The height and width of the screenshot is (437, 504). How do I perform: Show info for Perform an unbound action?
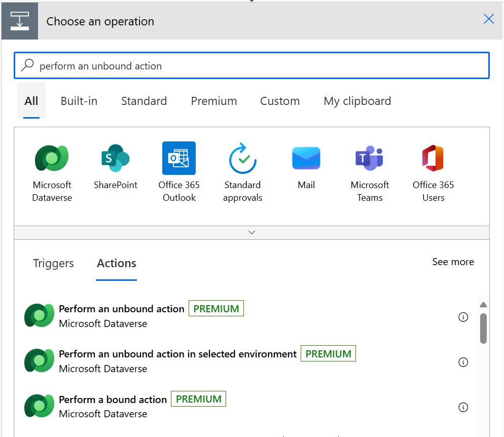(x=463, y=317)
